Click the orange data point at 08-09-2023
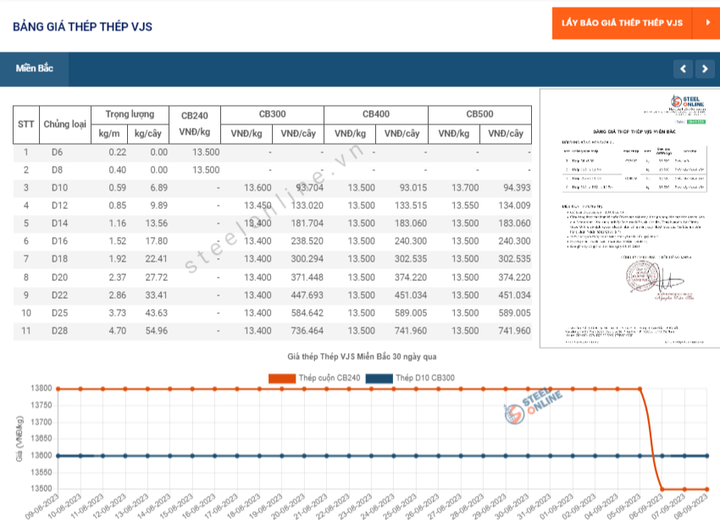This screenshot has width=720, height=529. point(707,489)
